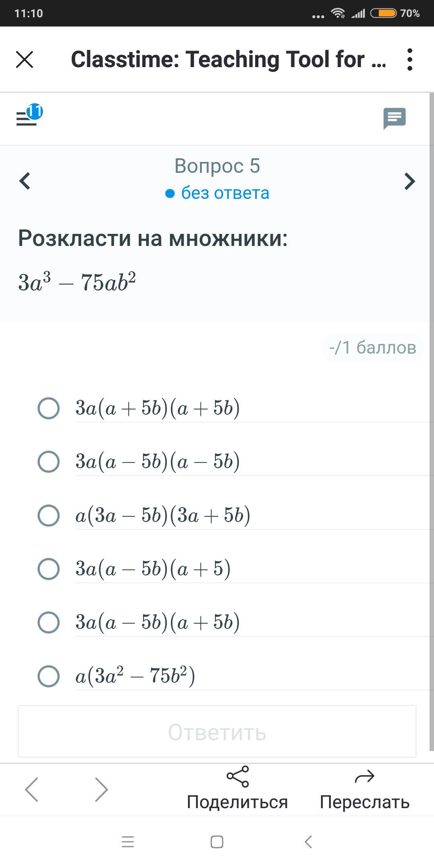Open the chat messages icon

click(394, 118)
